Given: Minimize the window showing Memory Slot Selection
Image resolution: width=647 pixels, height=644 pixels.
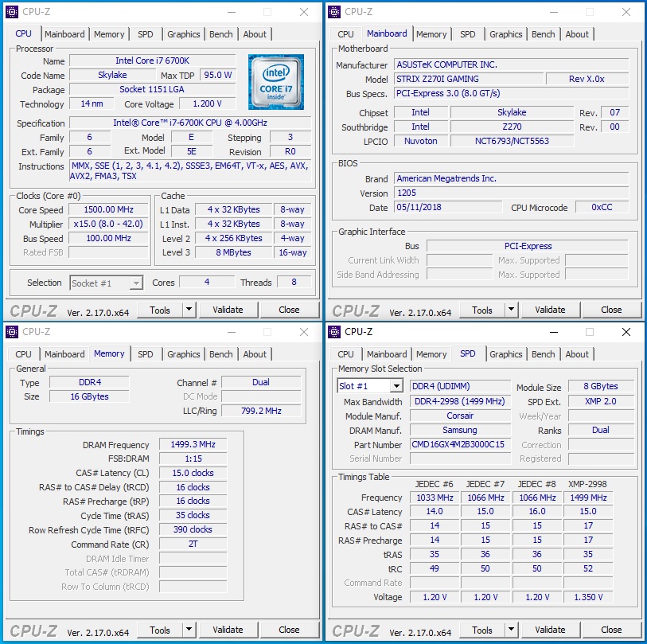Looking at the screenshot, I should pos(552,332).
